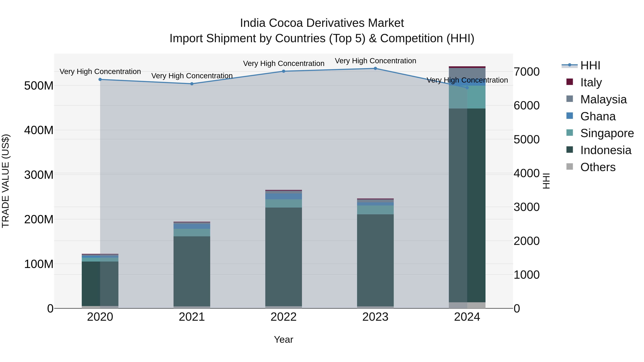This screenshot has width=644, height=362.
Task: Click the 2023 Indonesia bar segment
Action: tap(375, 260)
